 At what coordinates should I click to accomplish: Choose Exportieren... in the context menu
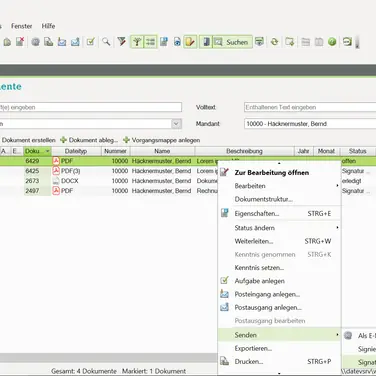pyautogui.click(x=279, y=348)
